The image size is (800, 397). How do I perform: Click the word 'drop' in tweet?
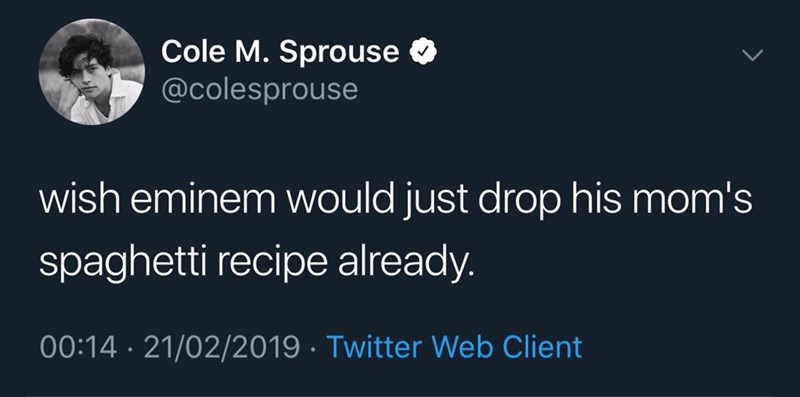521,201
